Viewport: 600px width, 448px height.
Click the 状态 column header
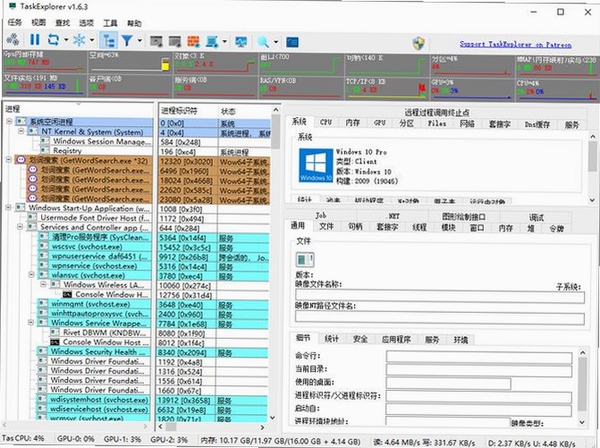tap(244, 111)
